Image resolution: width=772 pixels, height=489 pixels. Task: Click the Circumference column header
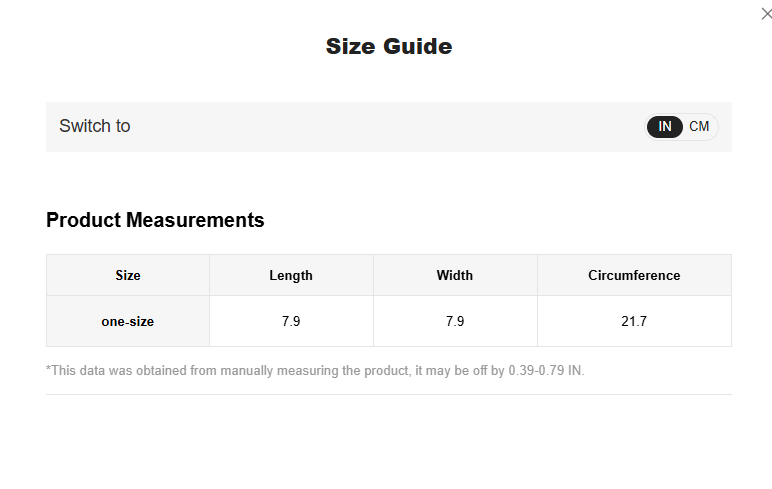tap(634, 275)
